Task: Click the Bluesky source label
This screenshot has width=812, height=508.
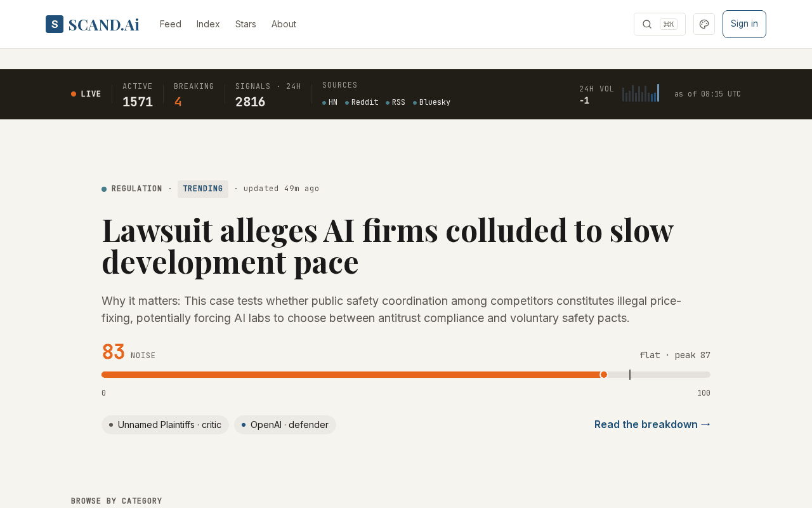Action: click(x=431, y=102)
